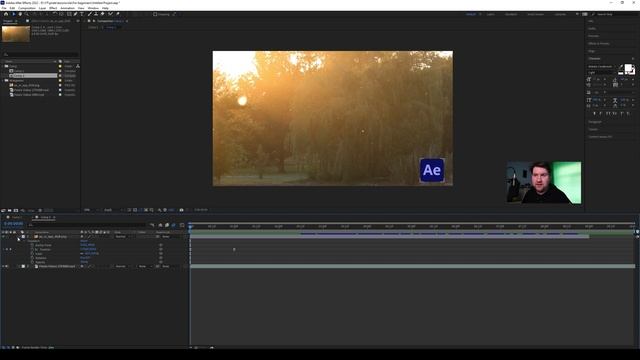Image resolution: width=640 pixels, height=360 pixels.
Task: Switch to Learn workspace
Action: 491,14
